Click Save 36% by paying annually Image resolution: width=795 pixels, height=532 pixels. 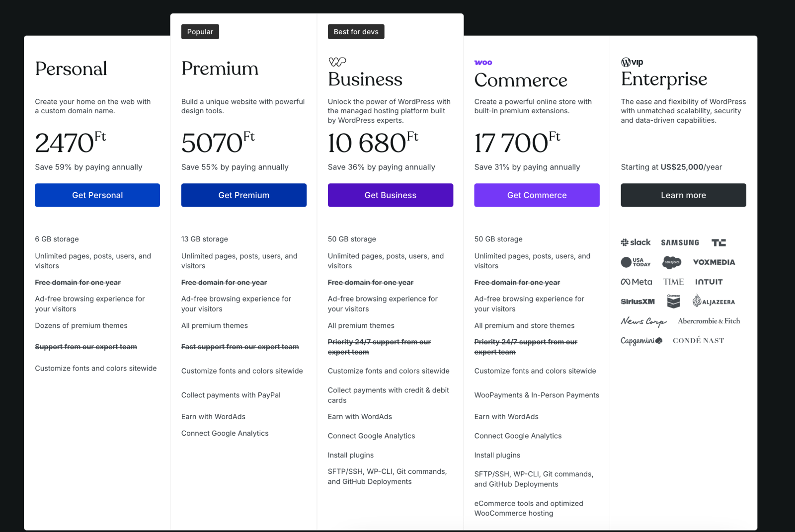pyautogui.click(x=382, y=167)
